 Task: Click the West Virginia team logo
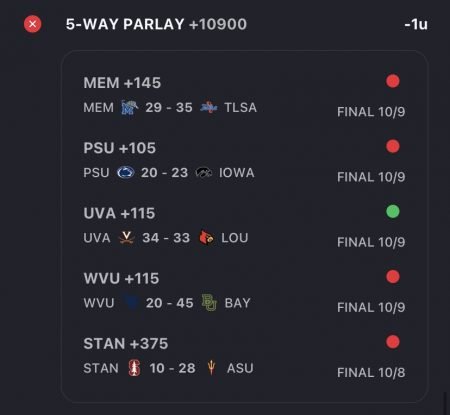point(131,303)
